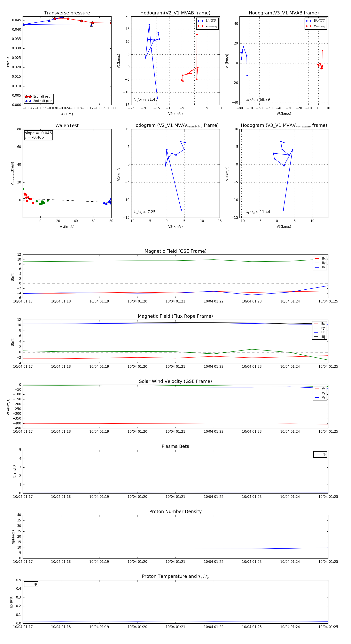This screenshot has width=351, height=644.
Task: Click the "0.045" tick label on Transverse pressure plot
Action: (17, 20)
